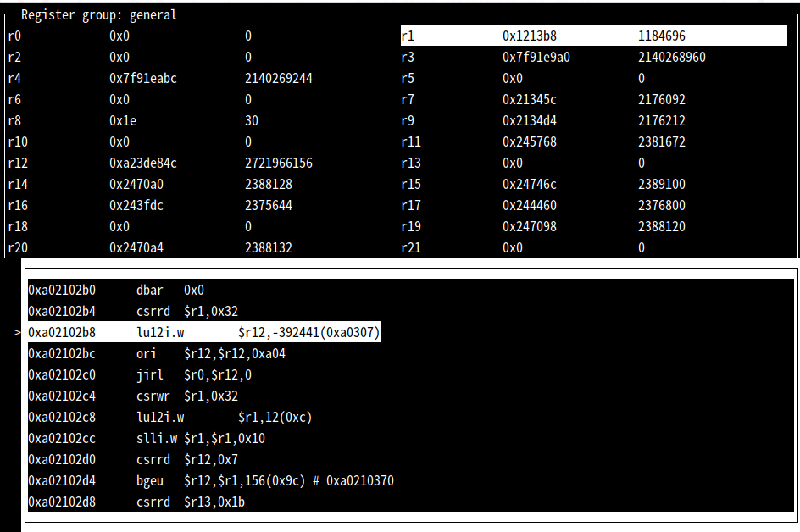Click the r0 register name

14,36
